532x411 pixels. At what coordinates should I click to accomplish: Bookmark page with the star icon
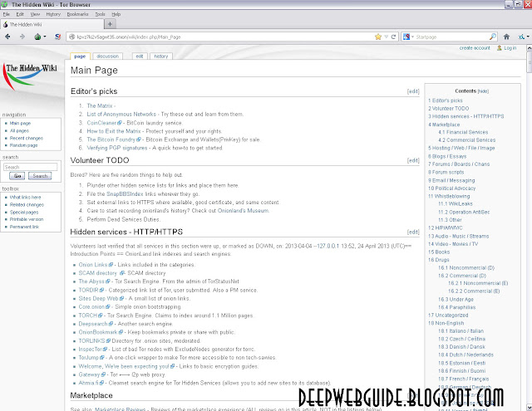tap(378, 37)
